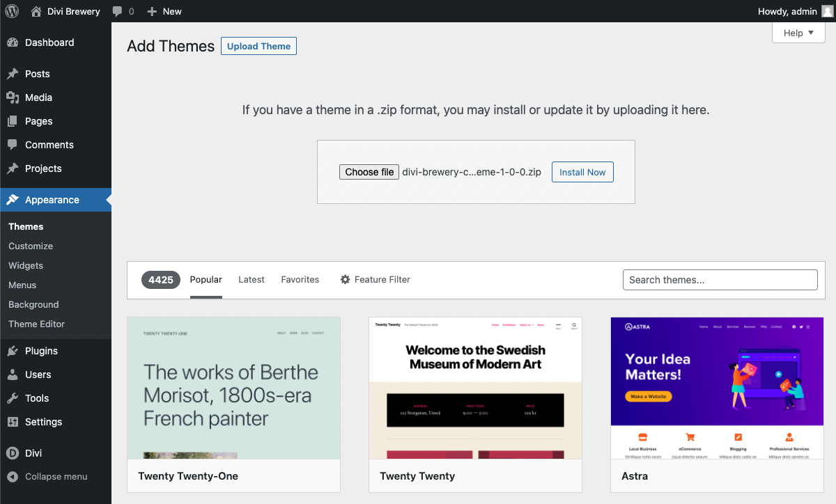Click the Choose file button
This screenshot has width=836, height=504.
pyautogui.click(x=369, y=172)
